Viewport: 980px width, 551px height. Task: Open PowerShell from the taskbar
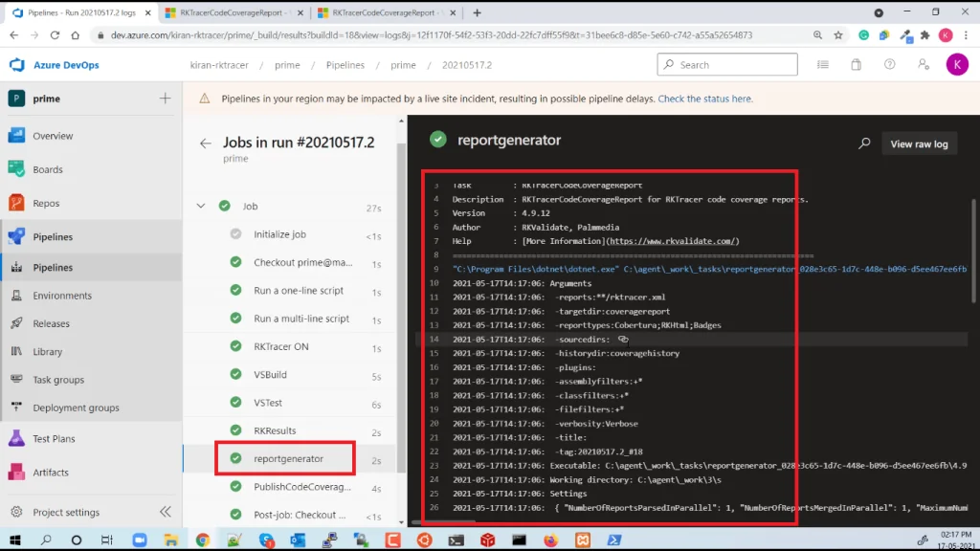(x=614, y=540)
